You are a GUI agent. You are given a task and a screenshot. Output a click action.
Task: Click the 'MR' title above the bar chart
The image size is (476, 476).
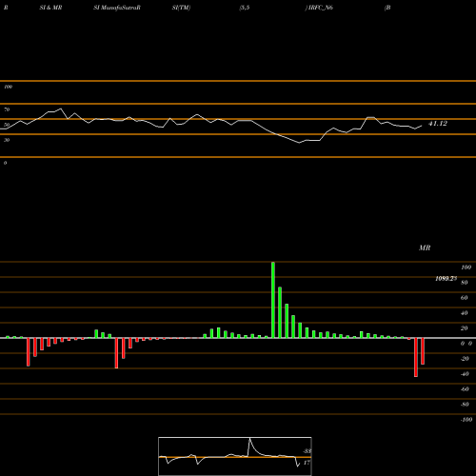[425, 248]
